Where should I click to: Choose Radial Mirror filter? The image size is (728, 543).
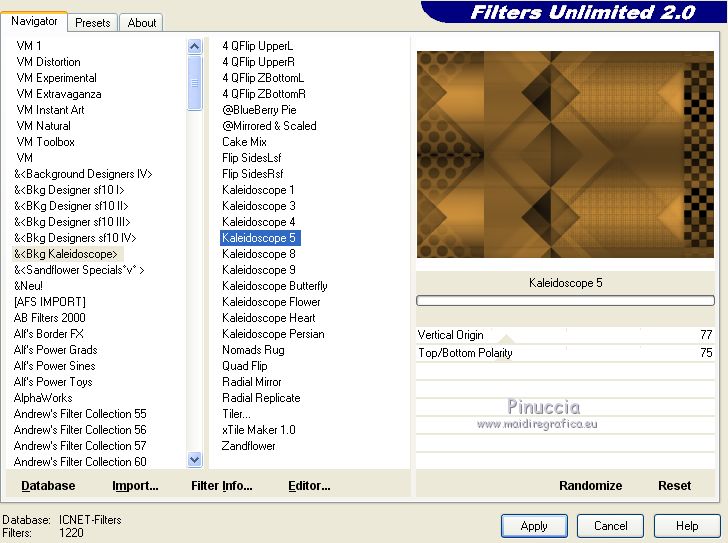pyautogui.click(x=252, y=382)
